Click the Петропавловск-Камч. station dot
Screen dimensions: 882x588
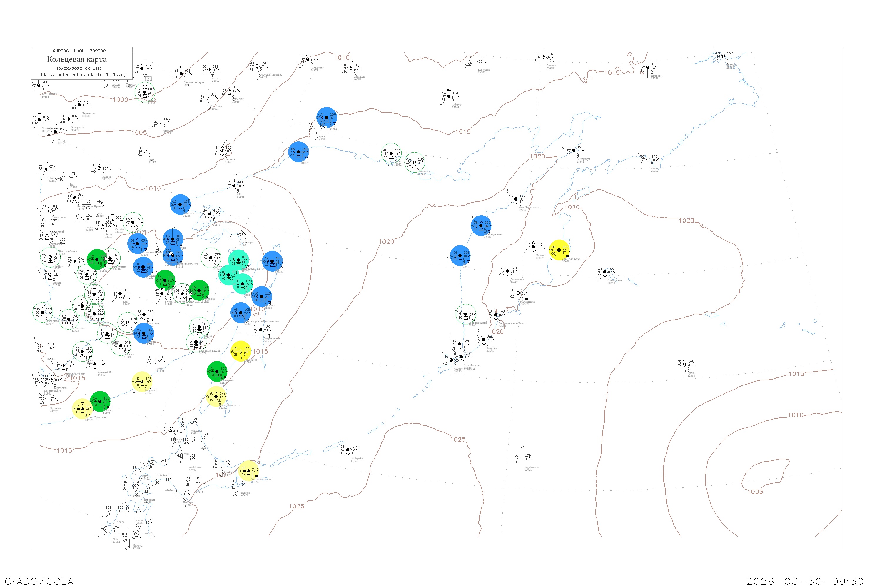point(495,315)
